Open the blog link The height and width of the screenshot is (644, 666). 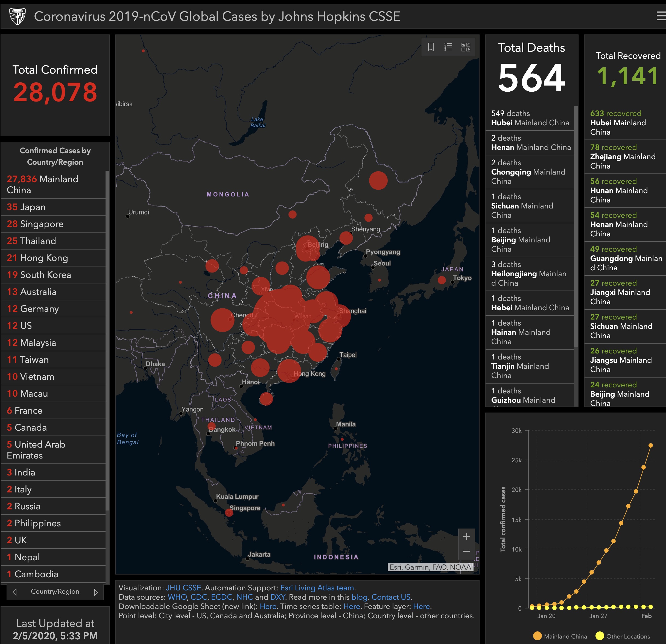[360, 597]
